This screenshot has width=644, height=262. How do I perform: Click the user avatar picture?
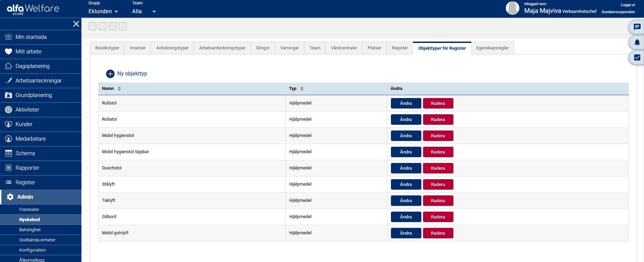[512, 8]
